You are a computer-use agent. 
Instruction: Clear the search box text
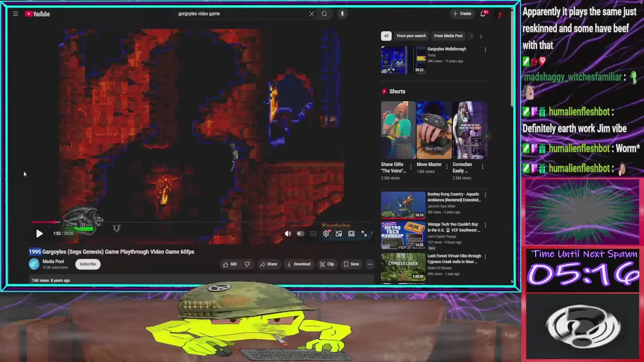pyautogui.click(x=311, y=14)
